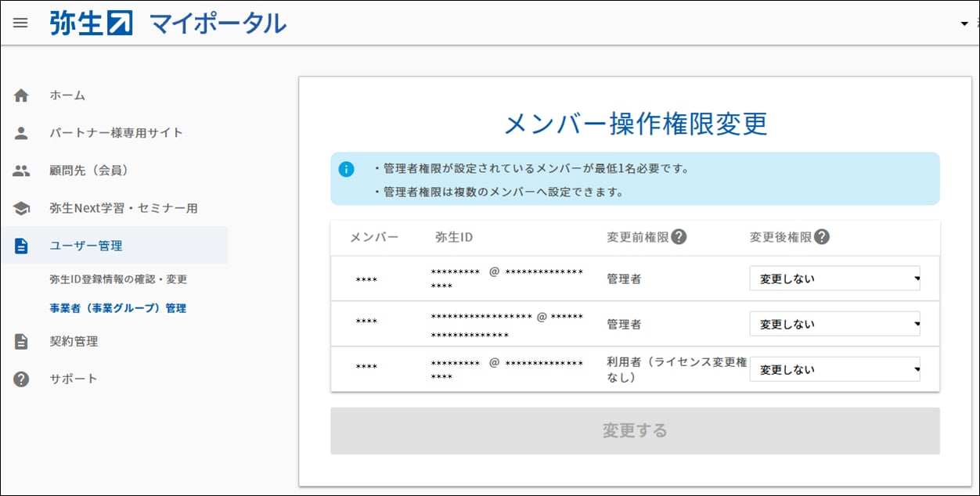Click help icon next to 変更後権限

822,237
